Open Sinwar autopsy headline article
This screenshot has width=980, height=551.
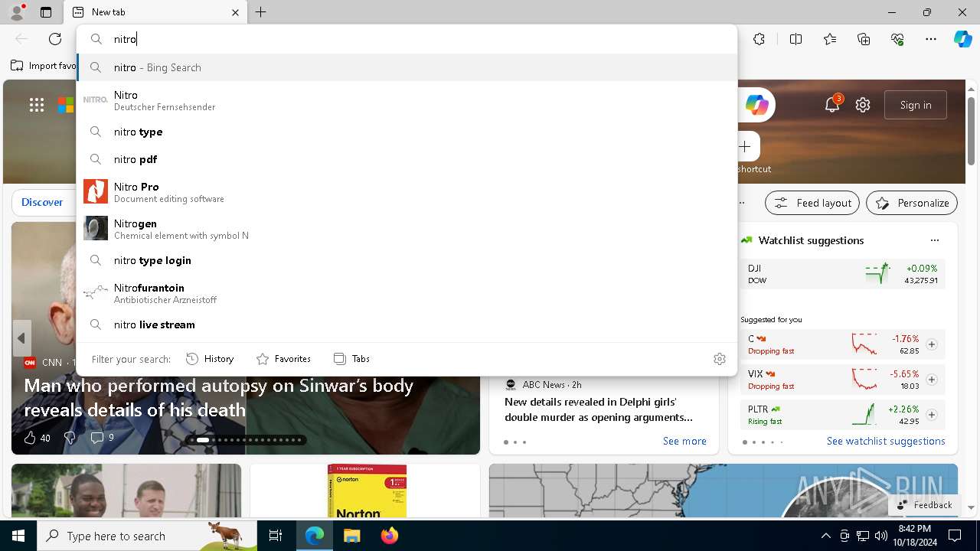click(218, 397)
